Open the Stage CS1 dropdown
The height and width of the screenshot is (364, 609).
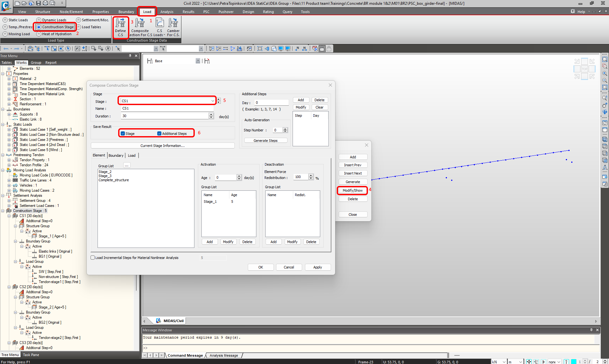[x=213, y=101]
